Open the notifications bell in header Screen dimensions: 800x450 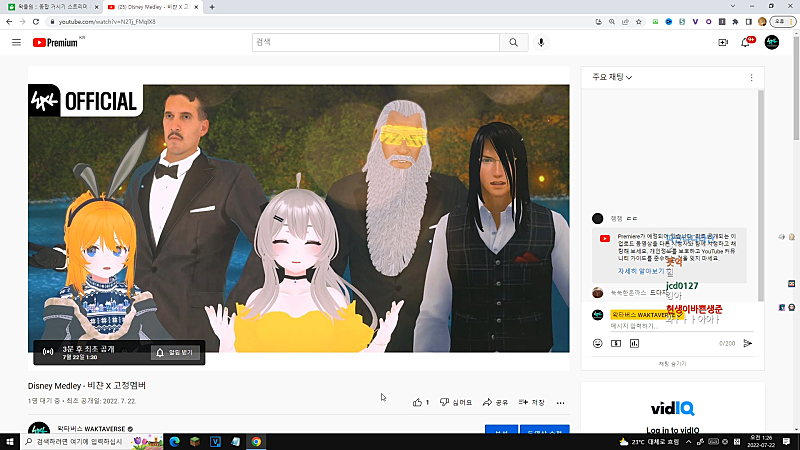pos(746,42)
